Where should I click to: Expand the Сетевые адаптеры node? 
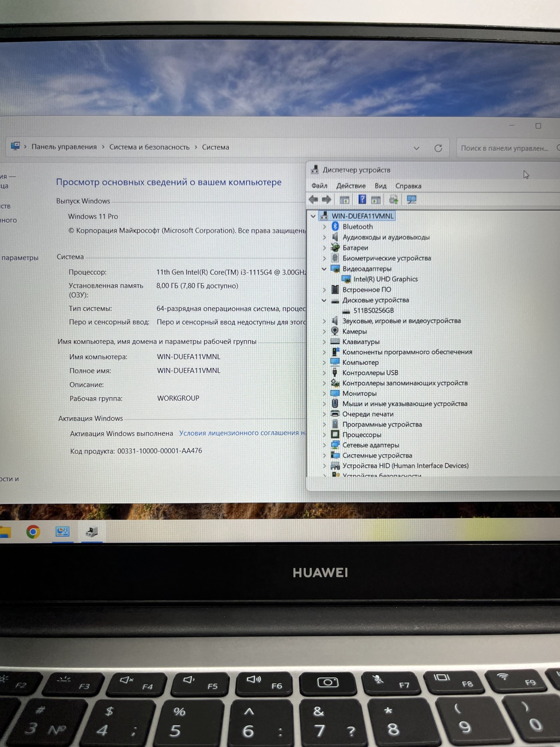324,445
